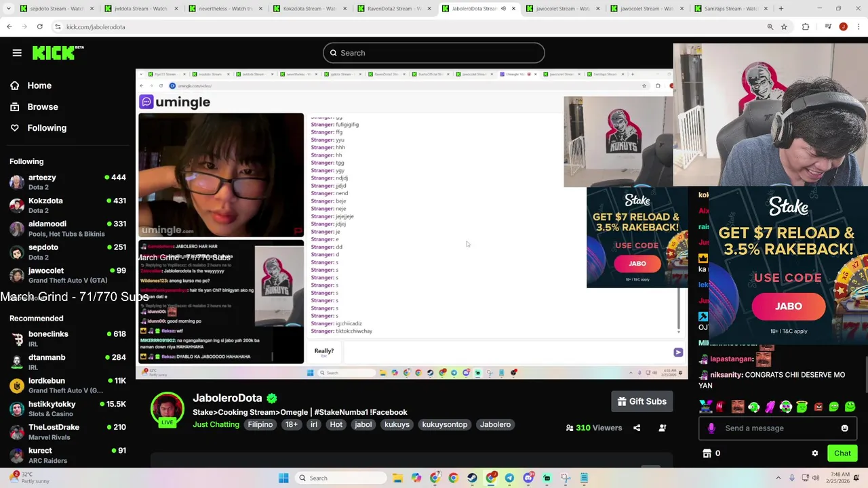The image size is (868, 488).
Task: Open File Explorer from taskbar
Action: (397, 478)
